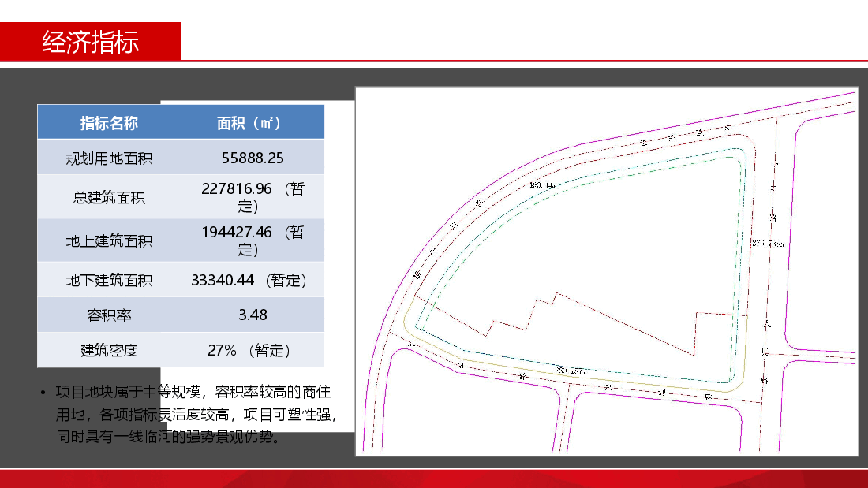This screenshot has height=488, width=868.
Task: Click the value 194427.46（暂定）
Action: tap(253, 240)
